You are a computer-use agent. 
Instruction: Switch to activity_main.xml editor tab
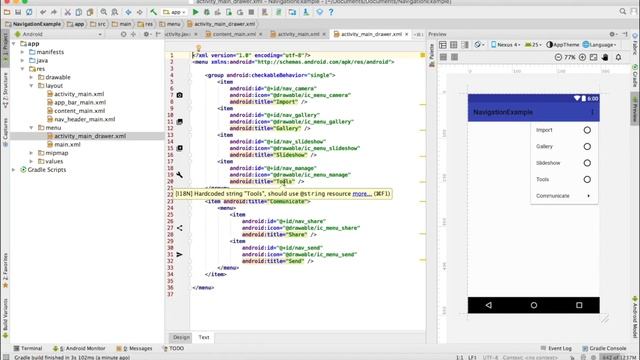pyautogui.click(x=298, y=34)
